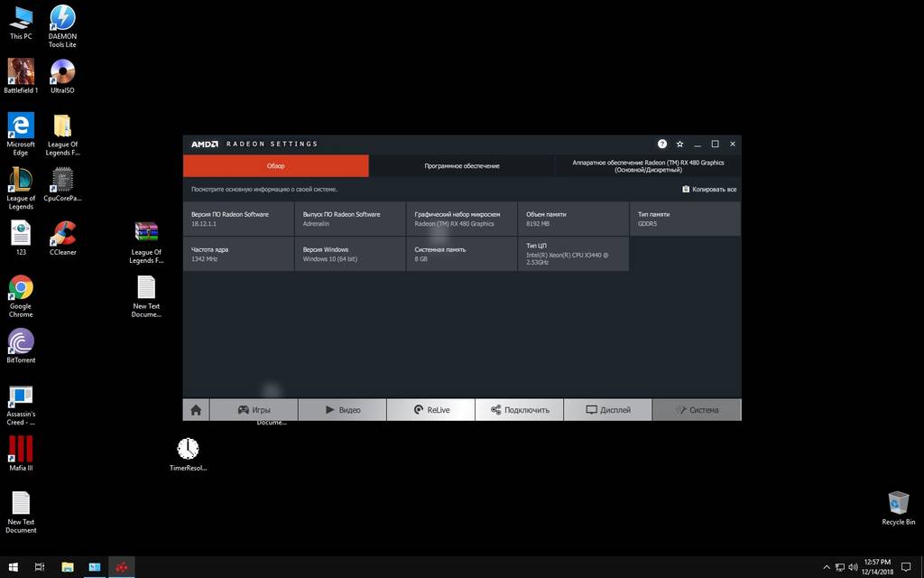The height and width of the screenshot is (578, 924).
Task: Show hidden system tray icons
Action: point(827,567)
